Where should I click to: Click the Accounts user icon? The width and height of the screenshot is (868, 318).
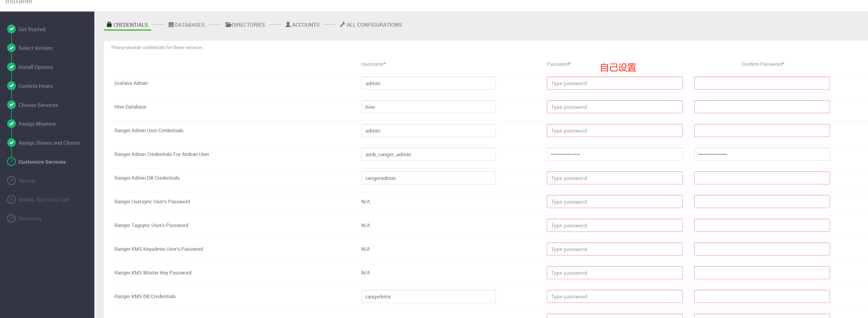pyautogui.click(x=288, y=24)
